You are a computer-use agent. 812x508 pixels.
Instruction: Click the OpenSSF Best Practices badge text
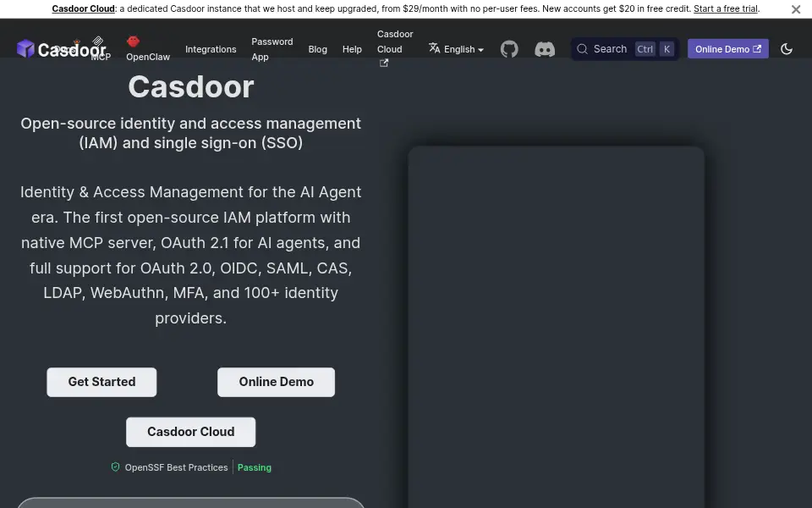pyautogui.click(x=176, y=467)
